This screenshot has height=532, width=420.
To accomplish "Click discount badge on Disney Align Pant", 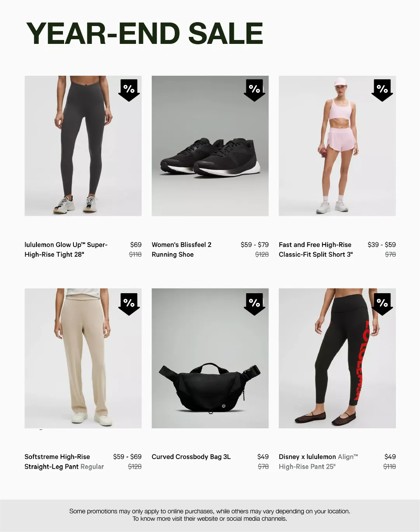I will click(382, 304).
